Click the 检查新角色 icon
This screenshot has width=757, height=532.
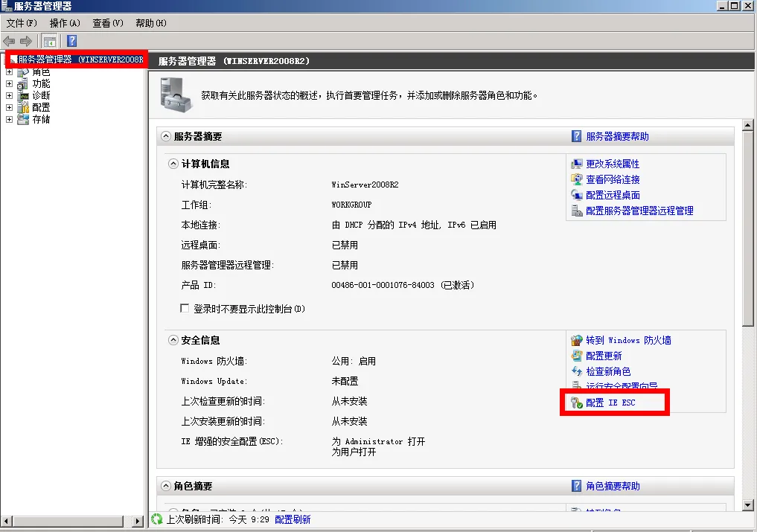point(577,371)
